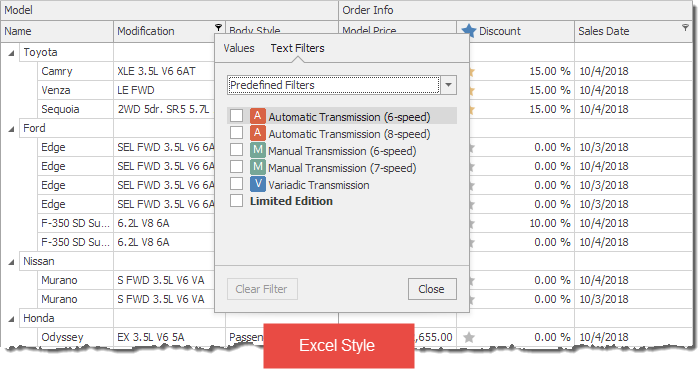
Task: Click the Honda group row label
Action: [39, 318]
